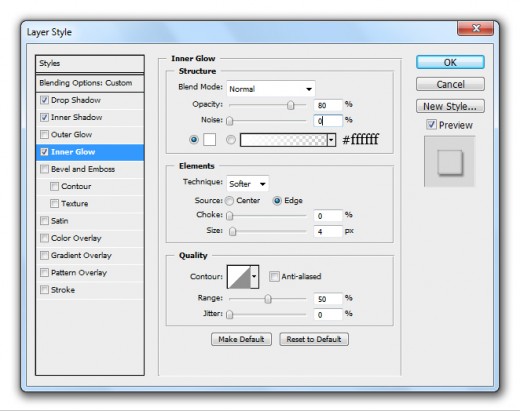The image size is (520, 411).
Task: Choose Center as the glow source
Action: point(229,201)
